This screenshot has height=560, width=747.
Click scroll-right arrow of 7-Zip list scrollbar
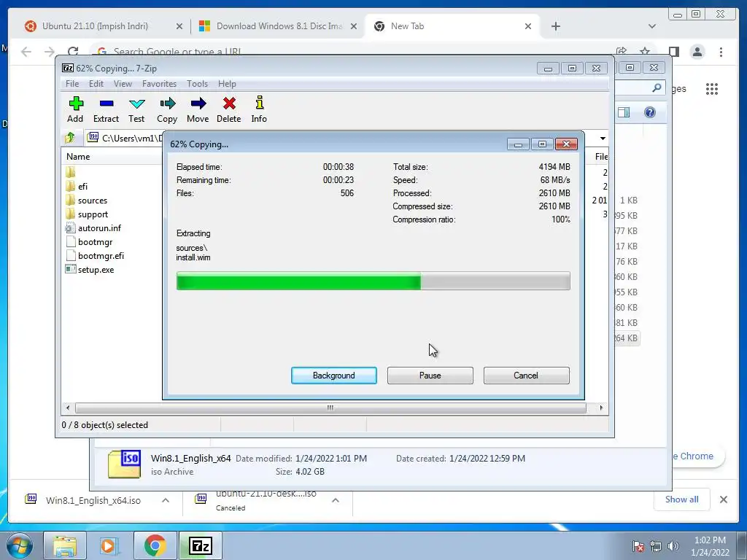601,408
